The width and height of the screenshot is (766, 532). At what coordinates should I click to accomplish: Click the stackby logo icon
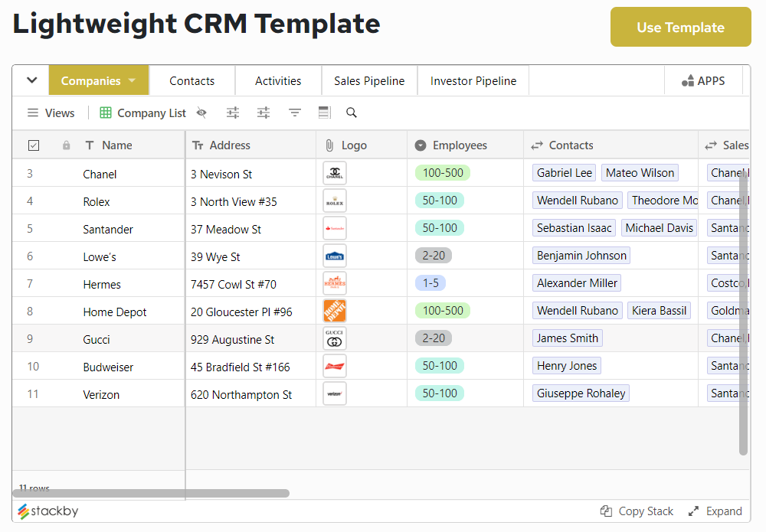click(x=24, y=511)
